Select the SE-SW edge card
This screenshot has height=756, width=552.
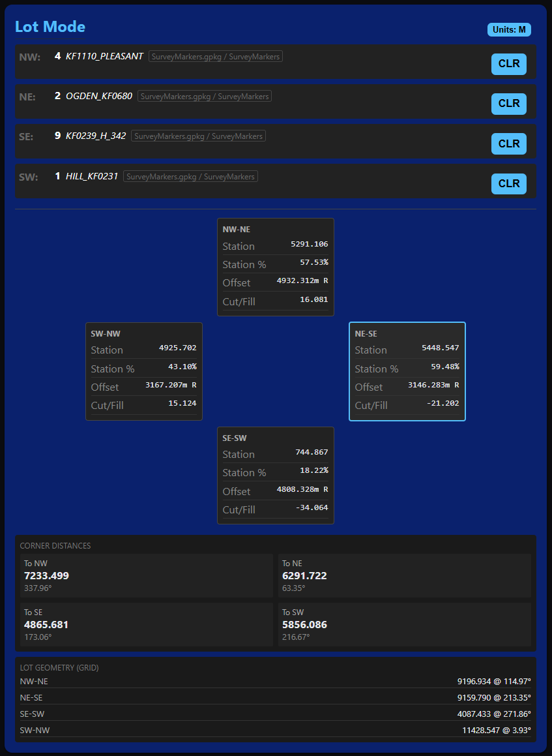pos(275,476)
